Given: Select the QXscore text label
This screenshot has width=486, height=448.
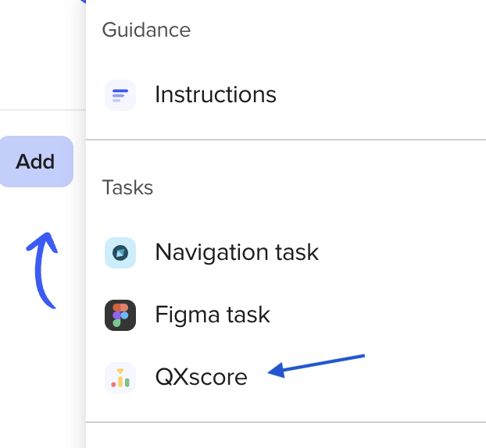Looking at the screenshot, I should pyautogui.click(x=201, y=377).
